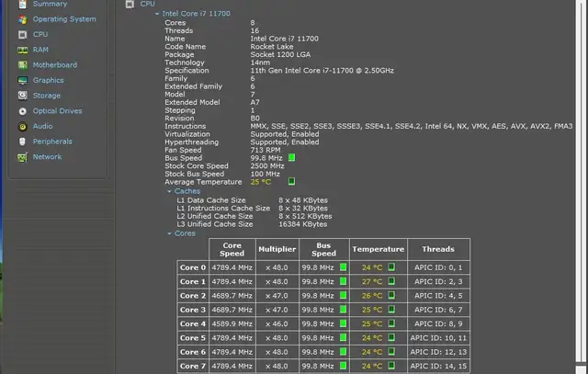
Task: Go to Audio section
Action: [x=42, y=127]
